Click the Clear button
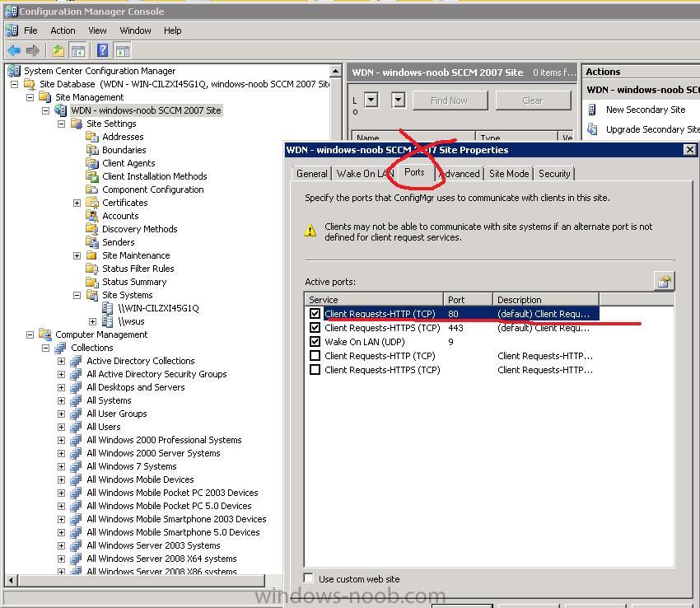 [533, 101]
